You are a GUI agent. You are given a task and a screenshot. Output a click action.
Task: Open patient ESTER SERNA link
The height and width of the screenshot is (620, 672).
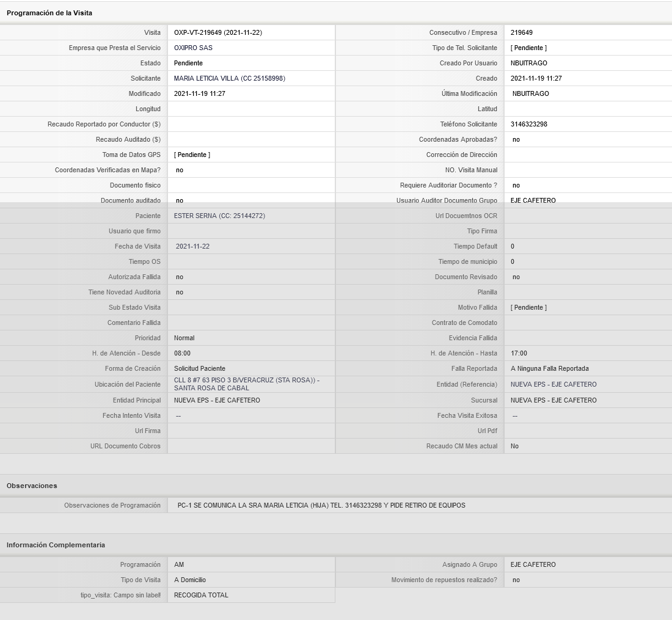click(x=219, y=216)
